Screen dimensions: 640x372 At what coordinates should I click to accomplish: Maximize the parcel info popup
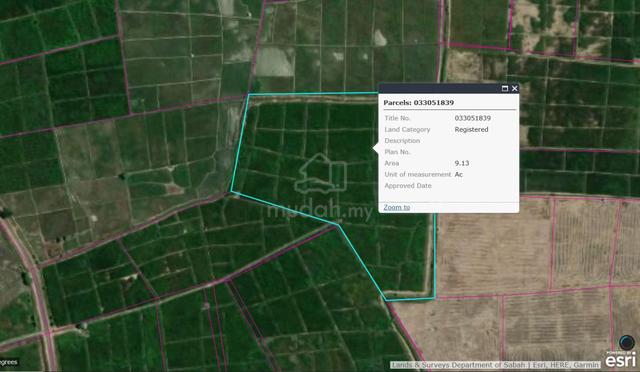[x=505, y=88]
